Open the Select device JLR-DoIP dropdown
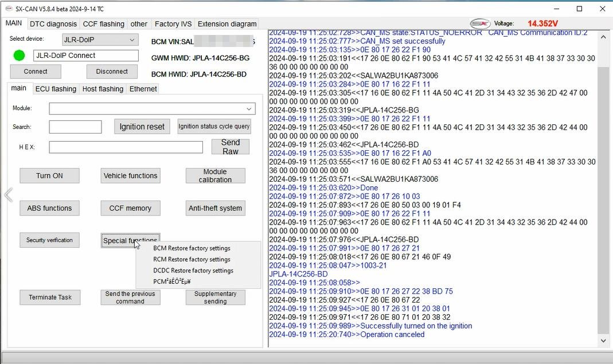Image resolution: width=613 pixels, height=364 pixels. coord(100,40)
